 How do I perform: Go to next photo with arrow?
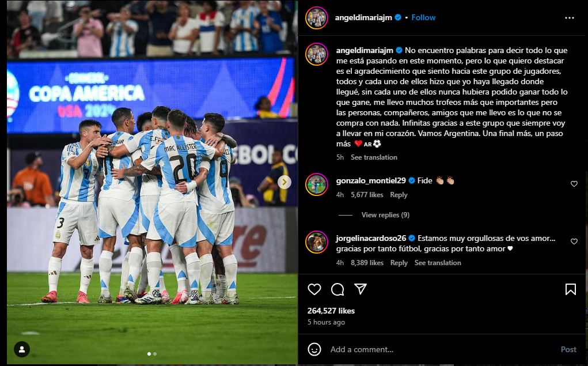click(284, 182)
